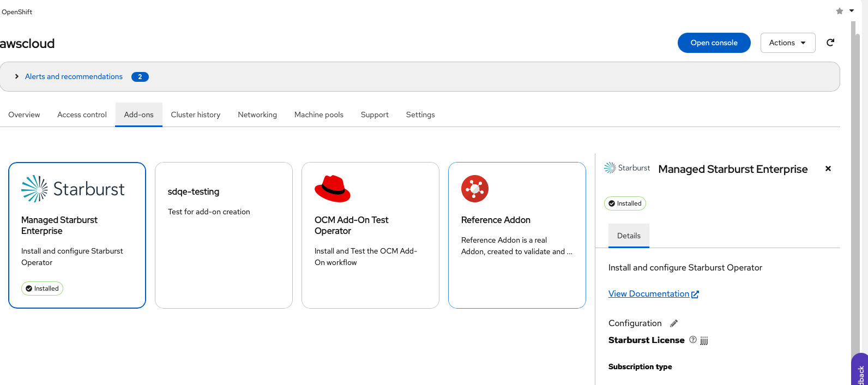The image size is (868, 385).
Task: Click Starburst License help question icon
Action: pyautogui.click(x=693, y=340)
